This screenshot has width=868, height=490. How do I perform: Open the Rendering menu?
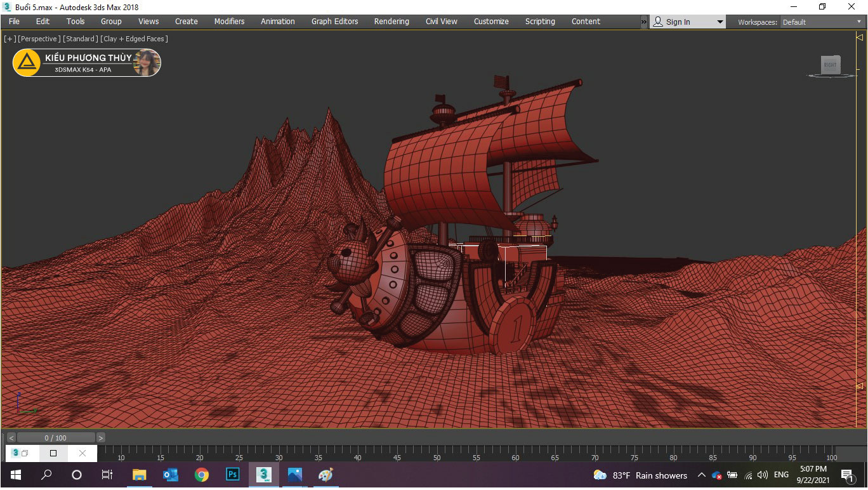tap(391, 22)
